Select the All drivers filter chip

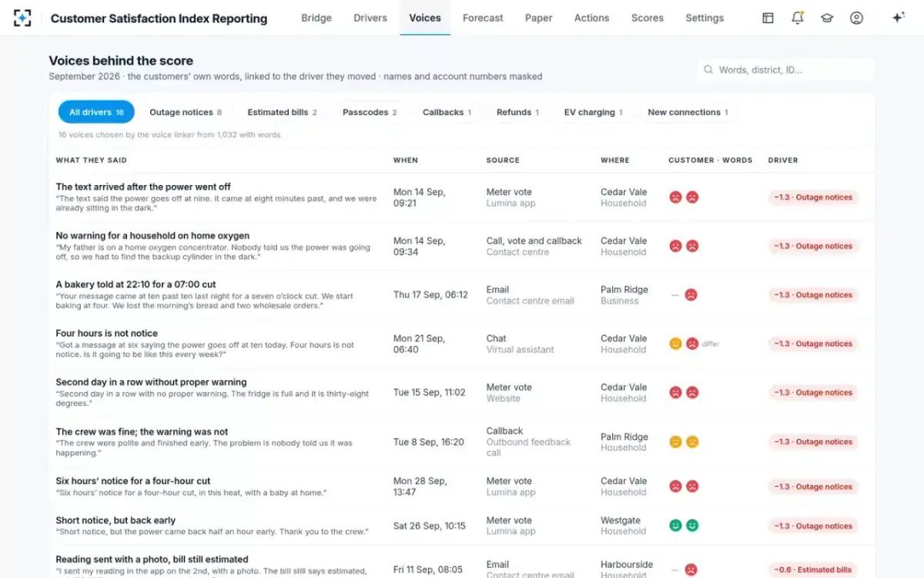point(96,112)
